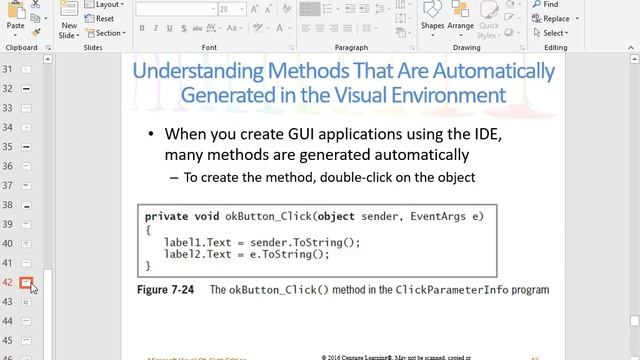Toggle bullets list button
The width and height of the screenshot is (640, 360).
point(309,9)
